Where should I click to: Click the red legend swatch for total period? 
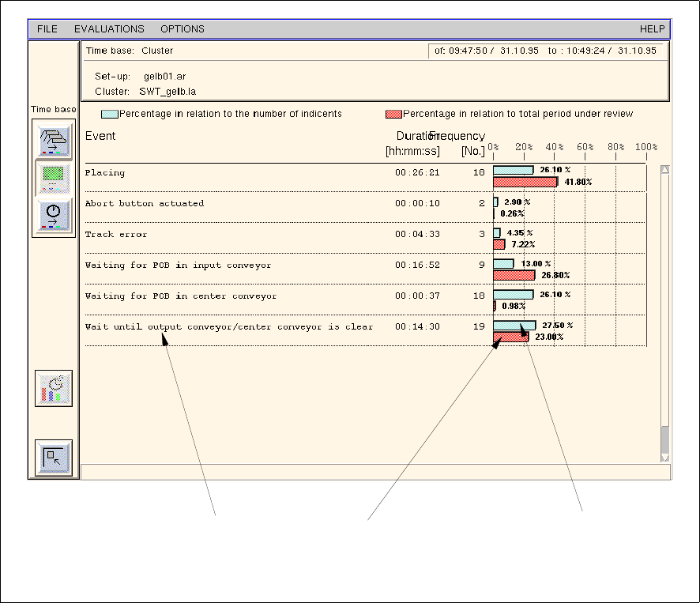(x=393, y=114)
